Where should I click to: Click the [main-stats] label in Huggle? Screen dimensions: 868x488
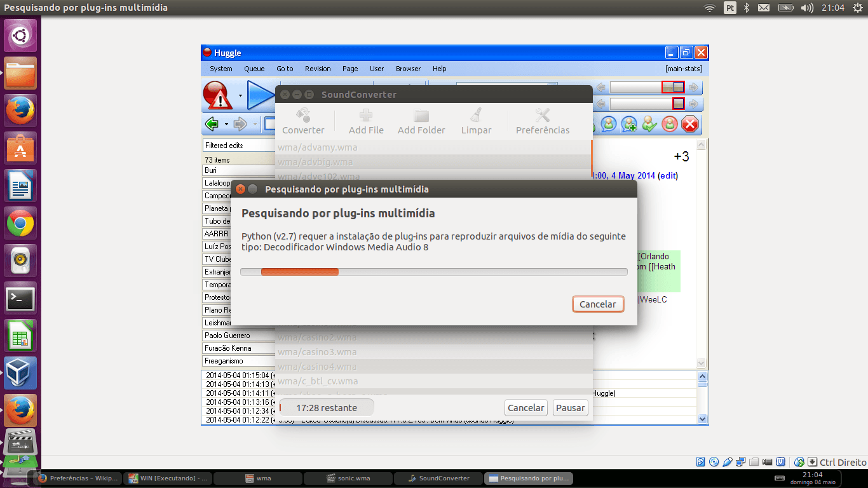pos(684,69)
